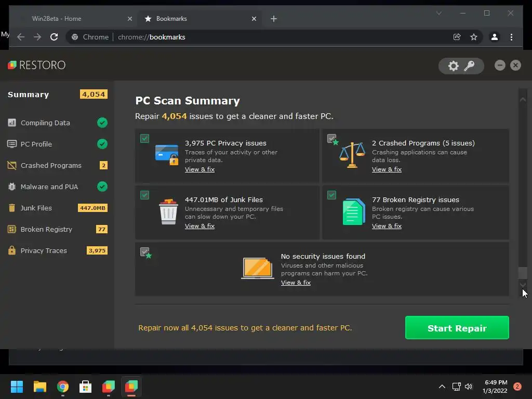
Task: Open Chrome tab search dropdown arrow
Action: click(438, 13)
